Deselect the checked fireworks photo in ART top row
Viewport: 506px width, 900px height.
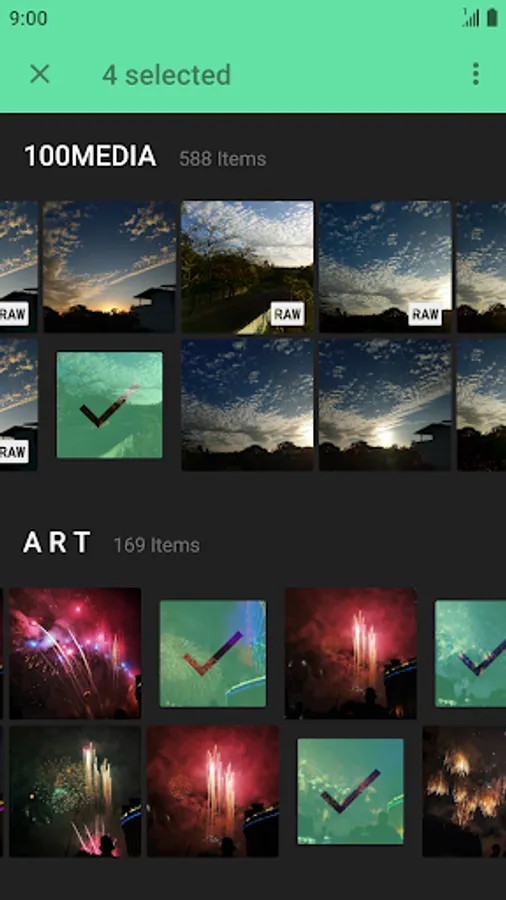click(x=213, y=653)
